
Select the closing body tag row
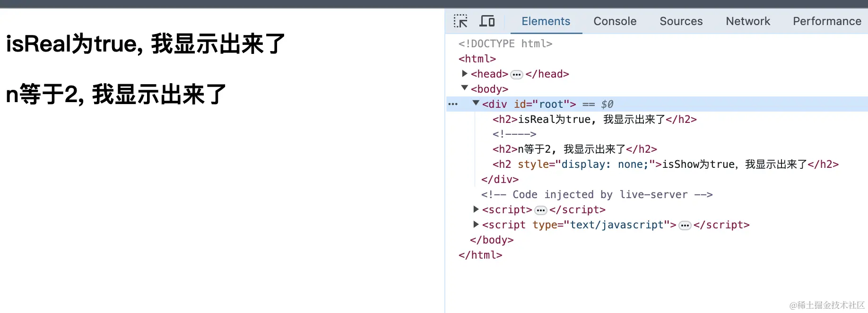[492, 240]
